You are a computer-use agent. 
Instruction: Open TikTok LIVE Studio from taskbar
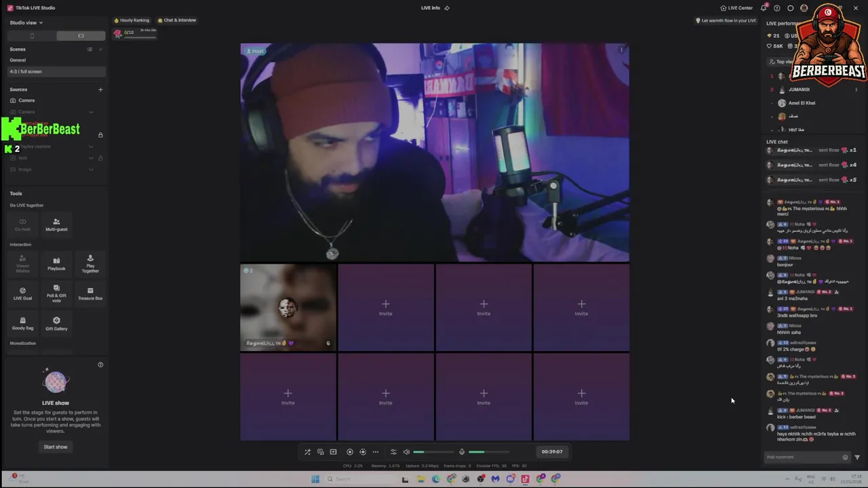pyautogui.click(x=526, y=479)
